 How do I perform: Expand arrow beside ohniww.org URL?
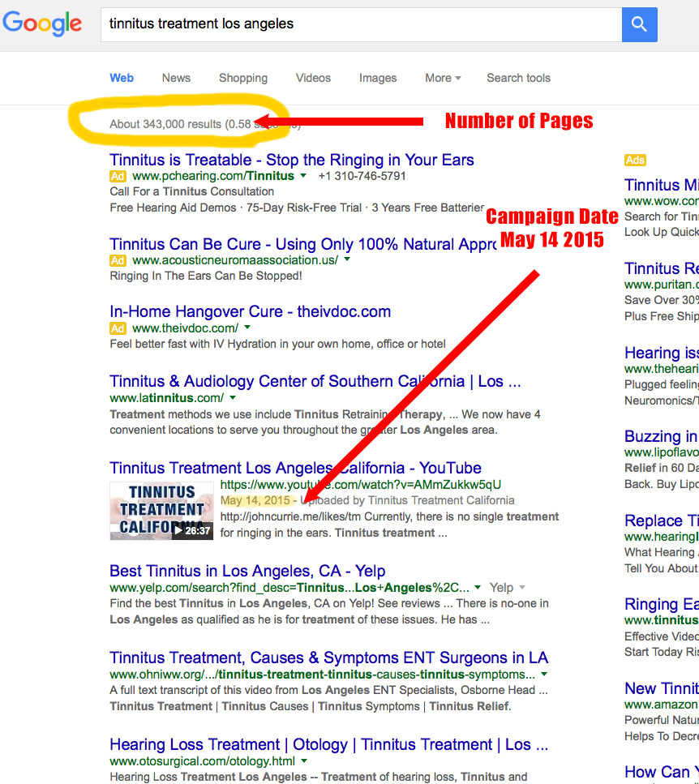click(x=544, y=674)
